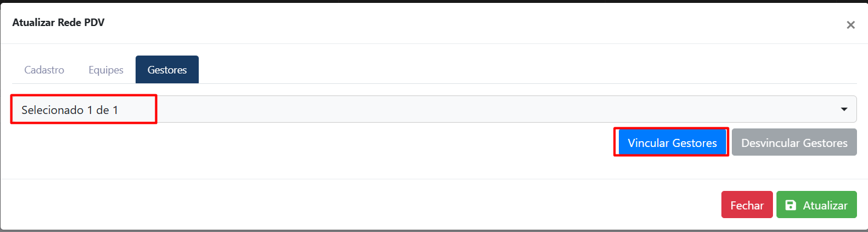Click the green Atualizar button
Image resolution: width=868 pixels, height=232 pixels.
coord(816,205)
